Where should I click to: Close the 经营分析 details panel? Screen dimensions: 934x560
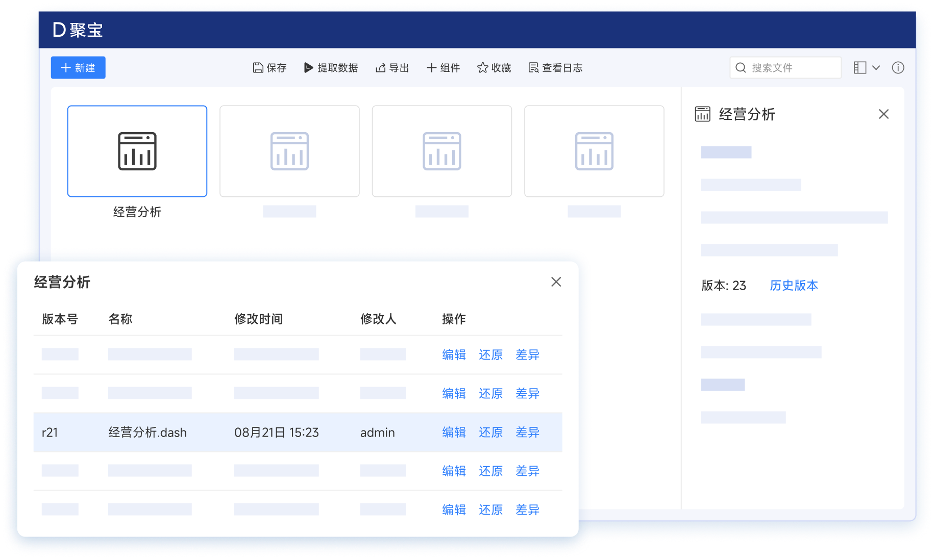[884, 114]
